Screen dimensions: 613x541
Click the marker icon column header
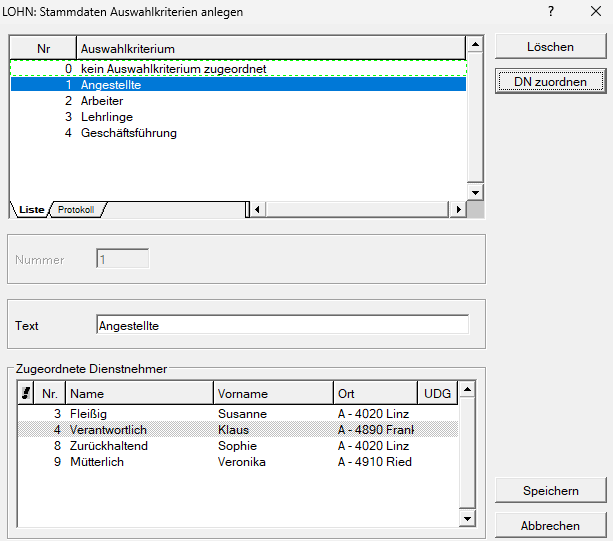[x=25, y=394]
